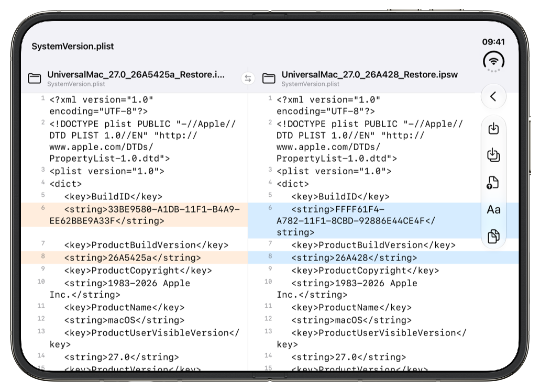Click the download-all stacked icon

[493, 155]
